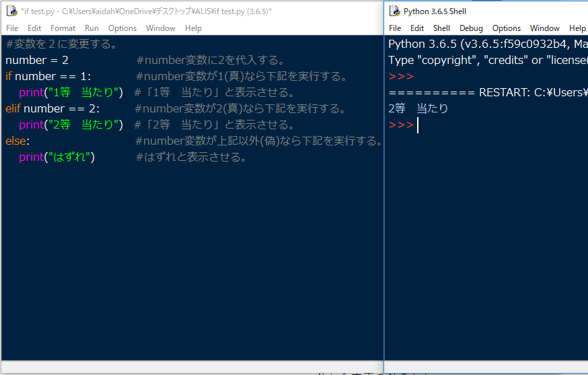The height and width of the screenshot is (375, 588).
Task: Click the "elif number == 2:" line
Action: (52, 109)
